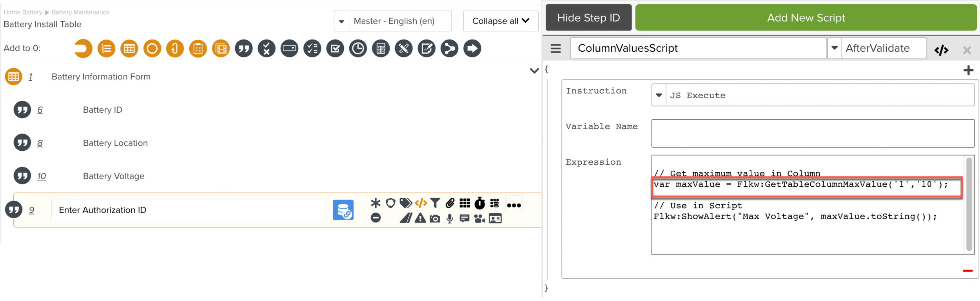Click the Hide Step ID button
This screenshot has width=980, height=301.
[588, 18]
